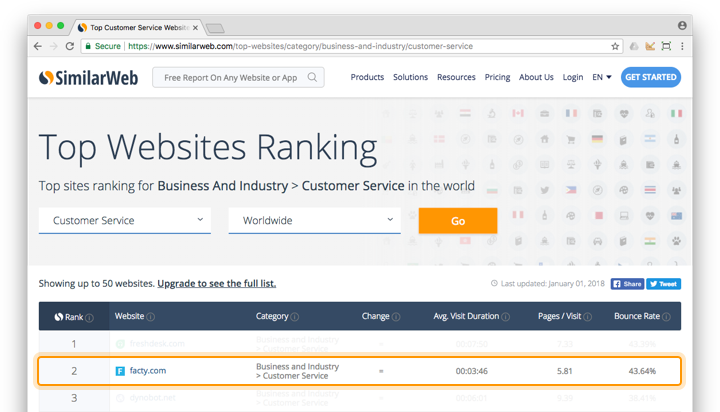This screenshot has width=720, height=412.
Task: Share on Facebook with the Share button
Action: click(x=627, y=284)
